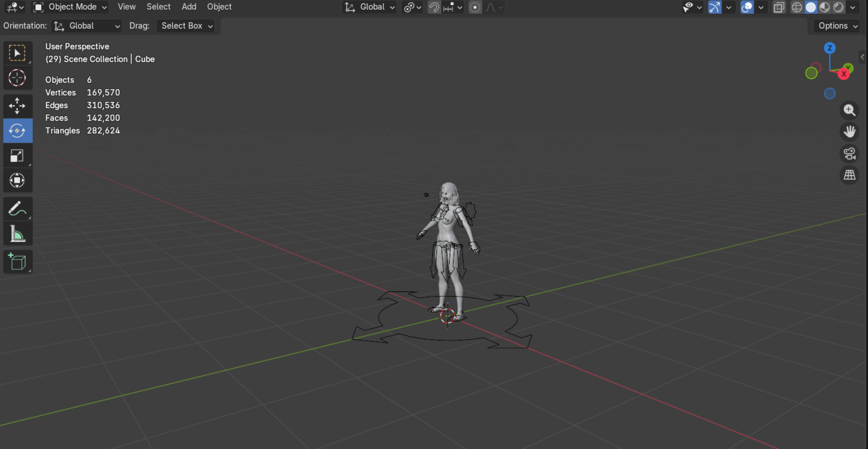Open the shading options arrow
The image size is (868, 449).
[x=853, y=7]
